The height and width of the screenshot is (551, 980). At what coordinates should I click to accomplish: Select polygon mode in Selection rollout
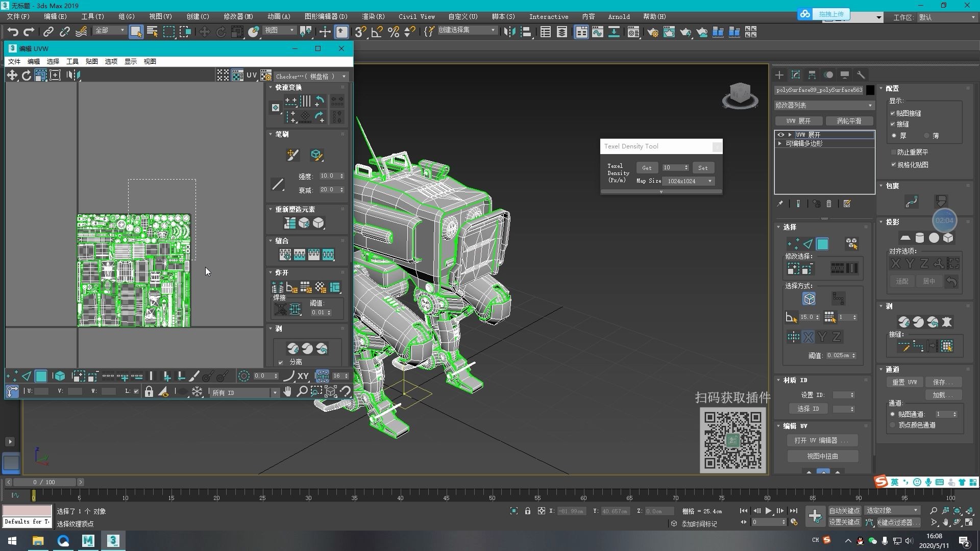click(x=822, y=244)
